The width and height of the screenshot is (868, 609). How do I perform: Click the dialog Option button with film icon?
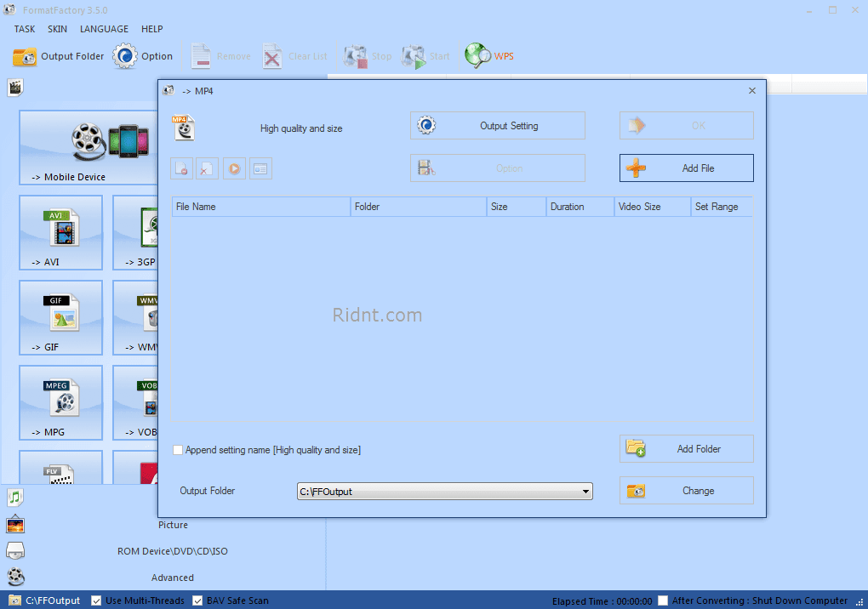(498, 168)
